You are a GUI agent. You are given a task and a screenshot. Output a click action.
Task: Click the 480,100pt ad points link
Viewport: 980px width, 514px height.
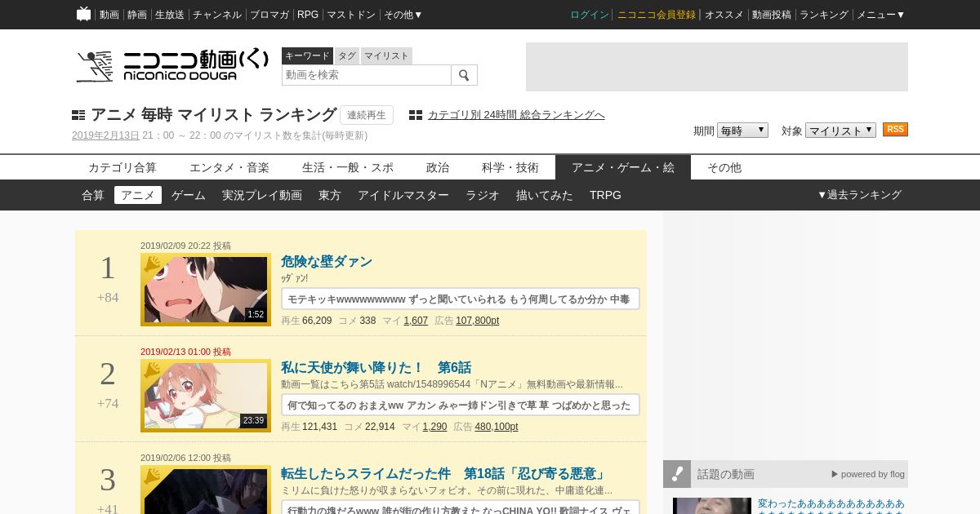pos(497,427)
